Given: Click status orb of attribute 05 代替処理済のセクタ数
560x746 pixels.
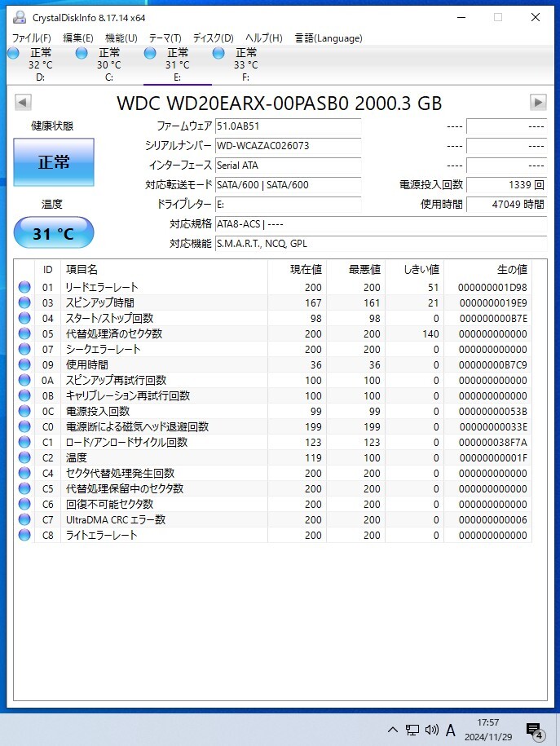Looking at the screenshot, I should tap(24, 333).
